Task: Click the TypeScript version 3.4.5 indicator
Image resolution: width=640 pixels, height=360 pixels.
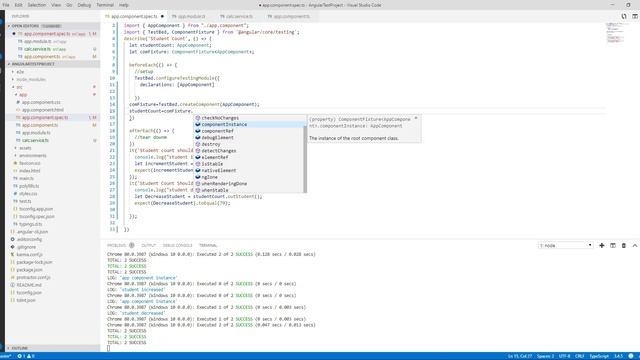Action: pyautogui.click(x=618, y=356)
